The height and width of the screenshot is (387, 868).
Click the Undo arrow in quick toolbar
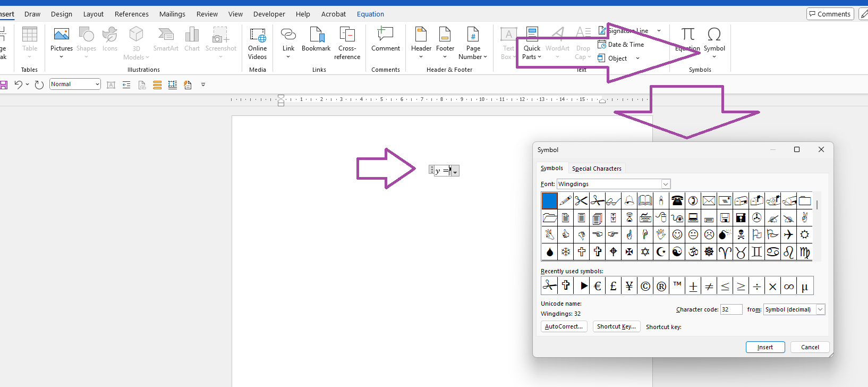tap(19, 85)
